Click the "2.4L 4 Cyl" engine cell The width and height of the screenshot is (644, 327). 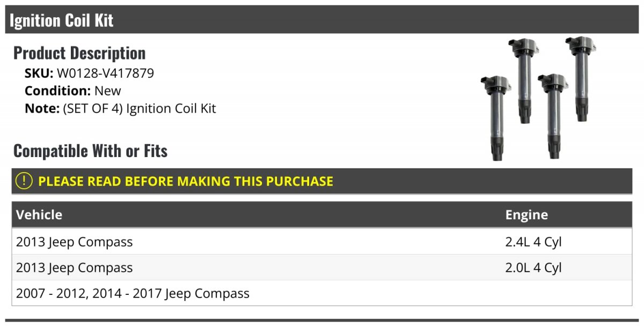(533, 242)
